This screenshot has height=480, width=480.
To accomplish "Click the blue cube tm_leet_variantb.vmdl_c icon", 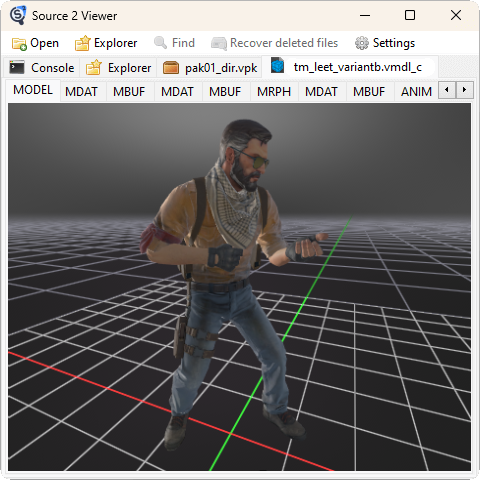I will 277,65.
